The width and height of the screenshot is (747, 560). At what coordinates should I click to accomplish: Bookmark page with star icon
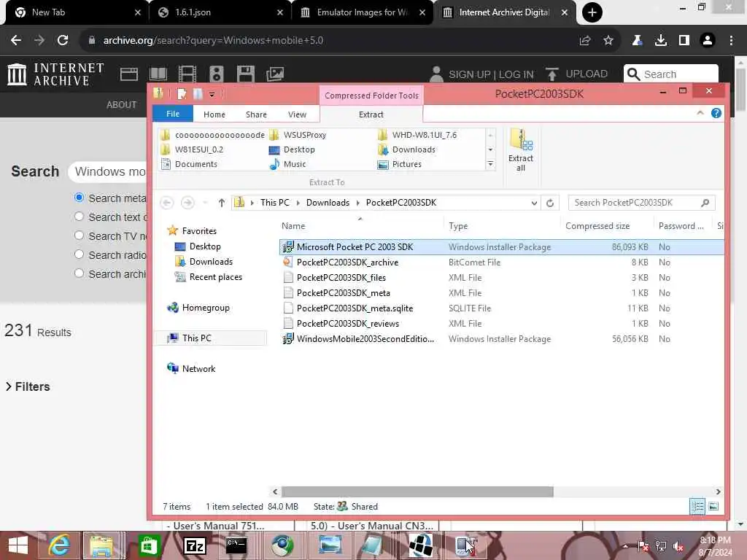tap(608, 41)
